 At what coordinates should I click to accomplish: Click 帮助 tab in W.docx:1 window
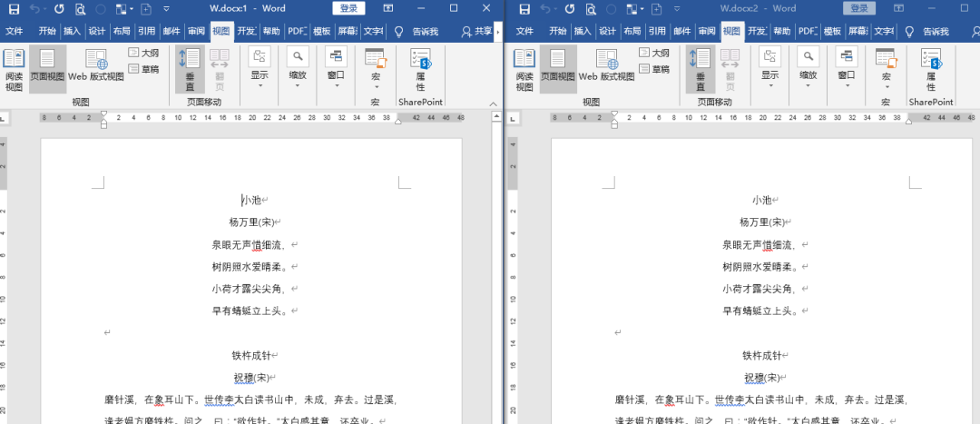tap(271, 31)
